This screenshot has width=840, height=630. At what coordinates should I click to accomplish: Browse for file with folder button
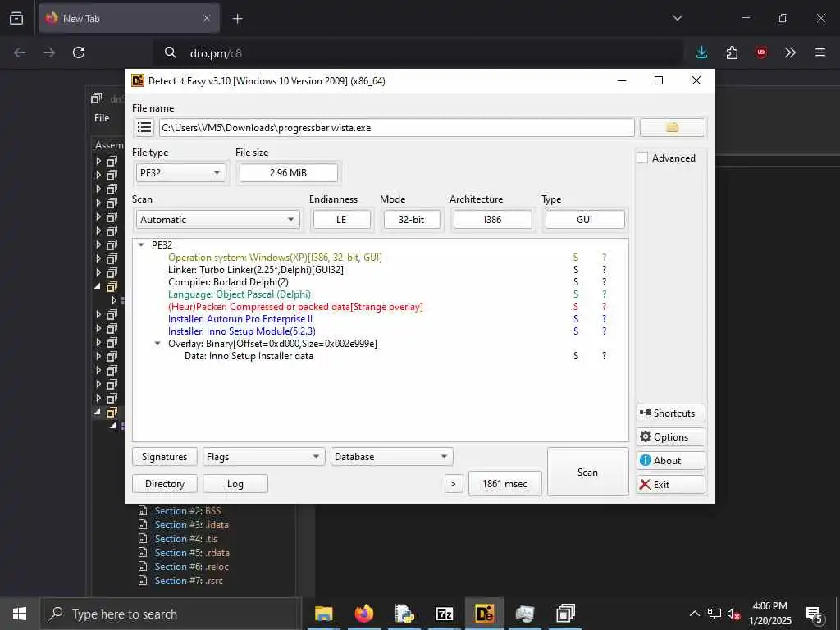673,127
